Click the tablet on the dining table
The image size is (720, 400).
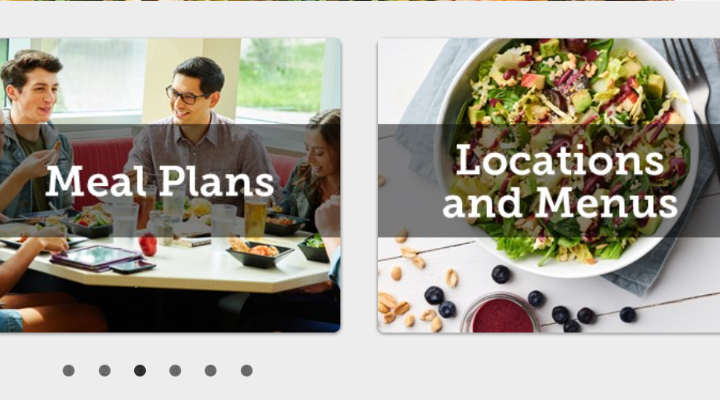tap(95, 257)
